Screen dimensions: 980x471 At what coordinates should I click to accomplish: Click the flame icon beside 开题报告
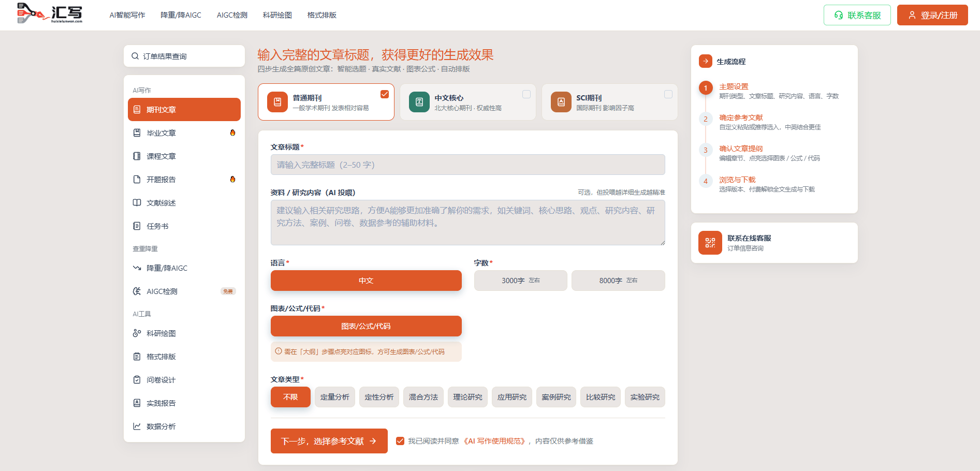[x=232, y=179]
